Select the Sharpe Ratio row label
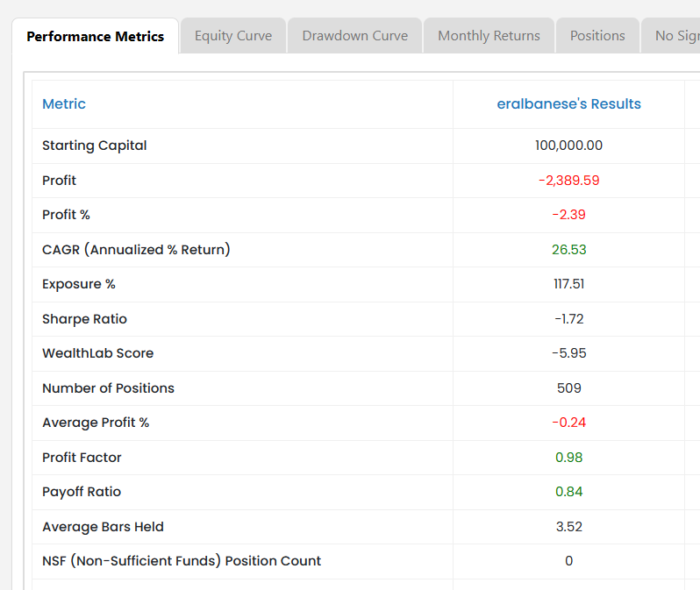Image resolution: width=700 pixels, height=590 pixels. pyautogui.click(x=84, y=319)
